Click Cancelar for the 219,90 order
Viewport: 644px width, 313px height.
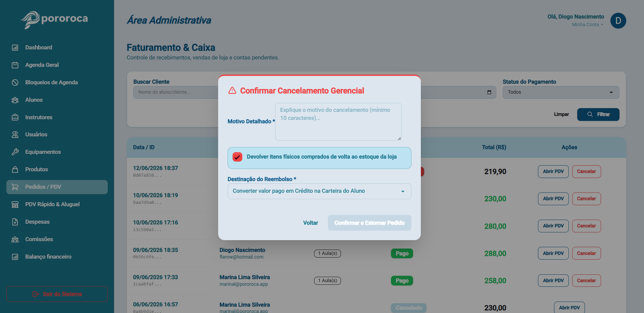pos(586,172)
